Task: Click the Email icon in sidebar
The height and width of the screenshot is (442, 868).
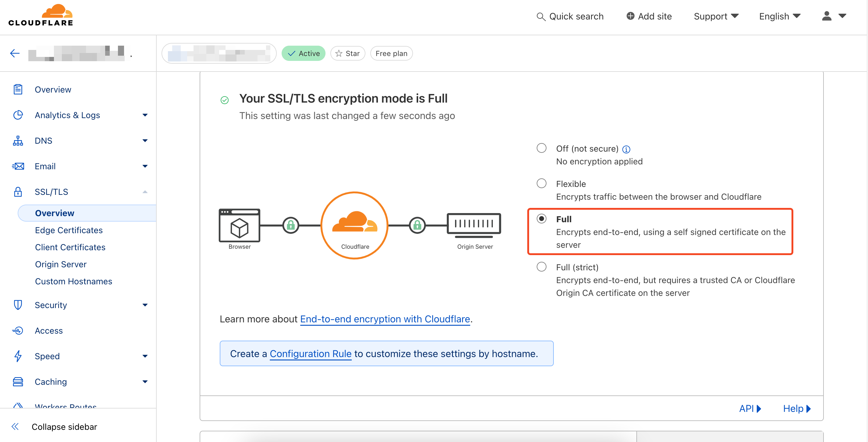Action: click(18, 166)
